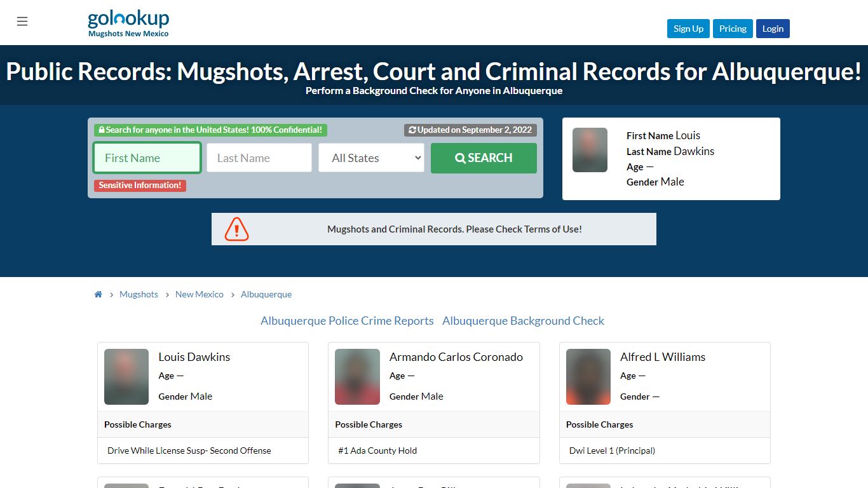Focus the First Name field

tap(147, 158)
